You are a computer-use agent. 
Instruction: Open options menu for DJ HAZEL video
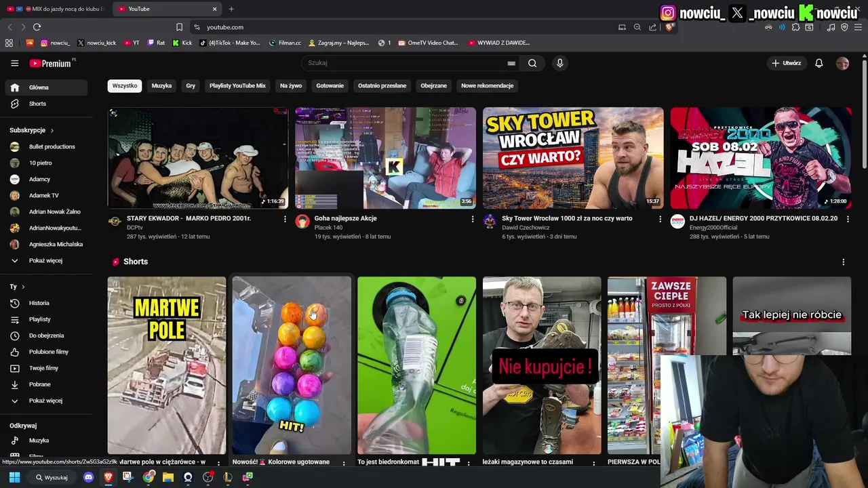pyautogui.click(x=848, y=219)
